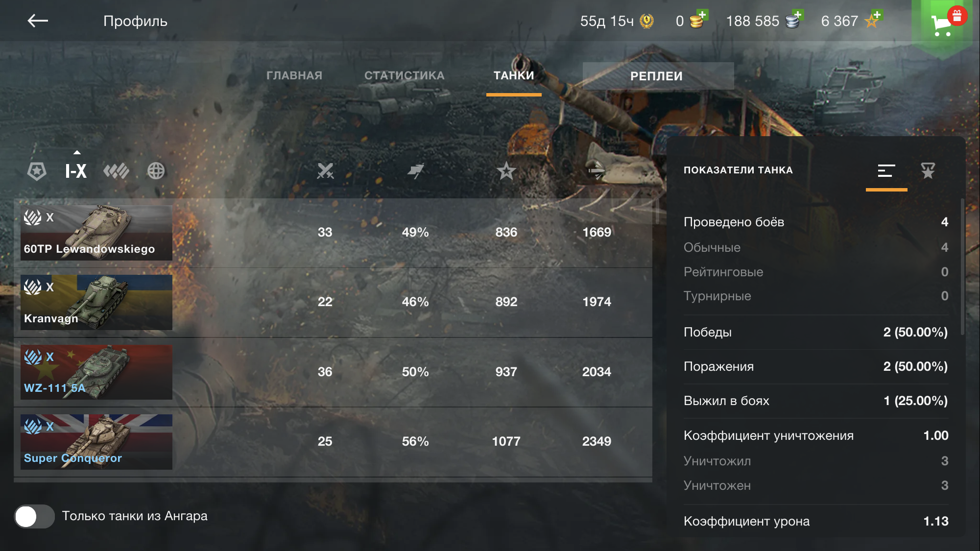Add gold with the plus coin icon
This screenshot has height=551, width=980.
coord(697,20)
